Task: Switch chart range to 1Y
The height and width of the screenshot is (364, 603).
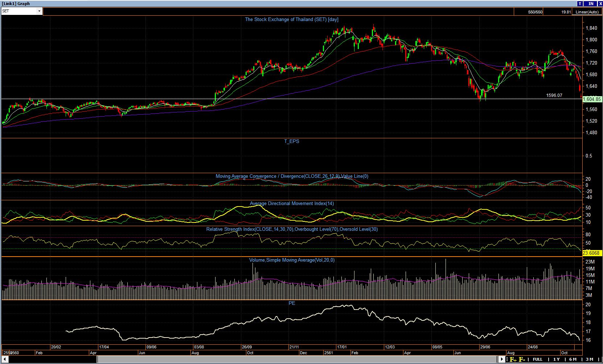Action: tap(556, 359)
